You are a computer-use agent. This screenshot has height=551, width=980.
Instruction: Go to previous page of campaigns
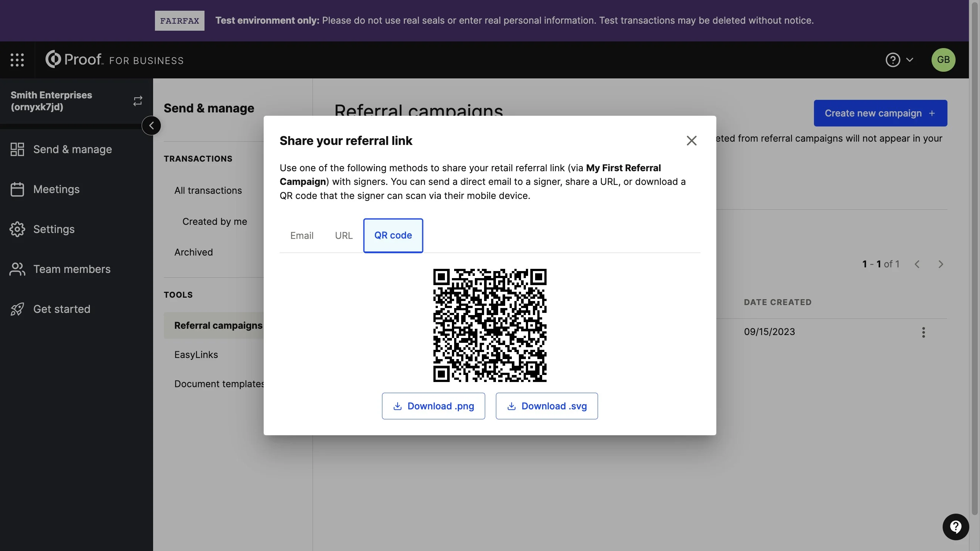click(x=917, y=264)
